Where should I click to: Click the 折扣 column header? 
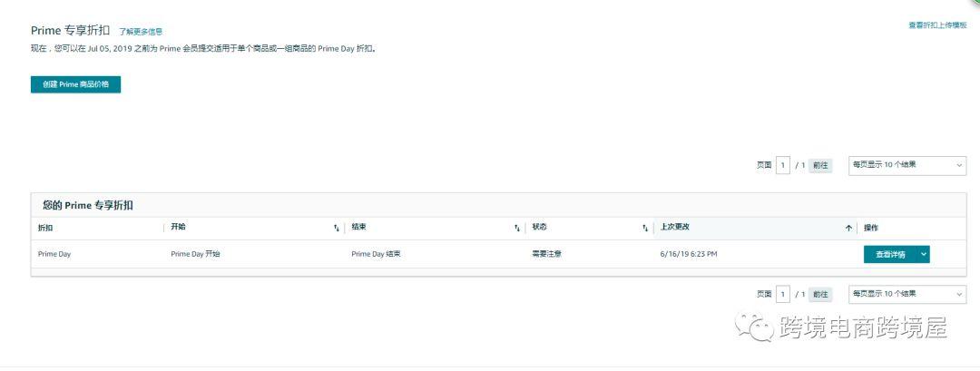pos(45,228)
